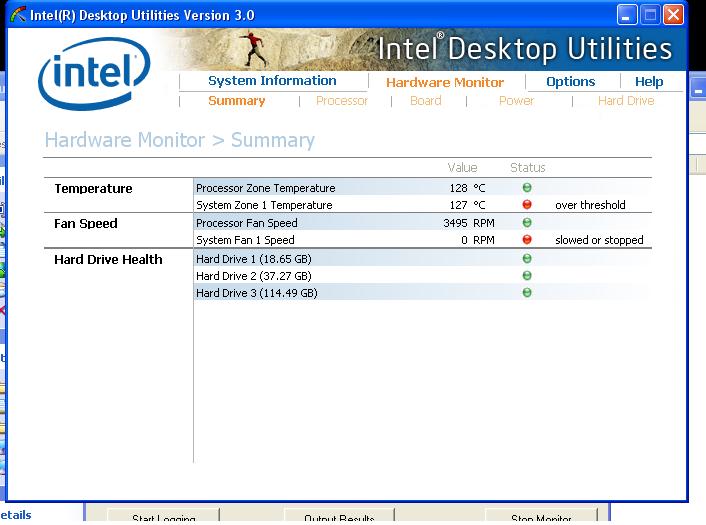Click red status icon for System Fan 1 Speed
This screenshot has width=706, height=525.
527,240
